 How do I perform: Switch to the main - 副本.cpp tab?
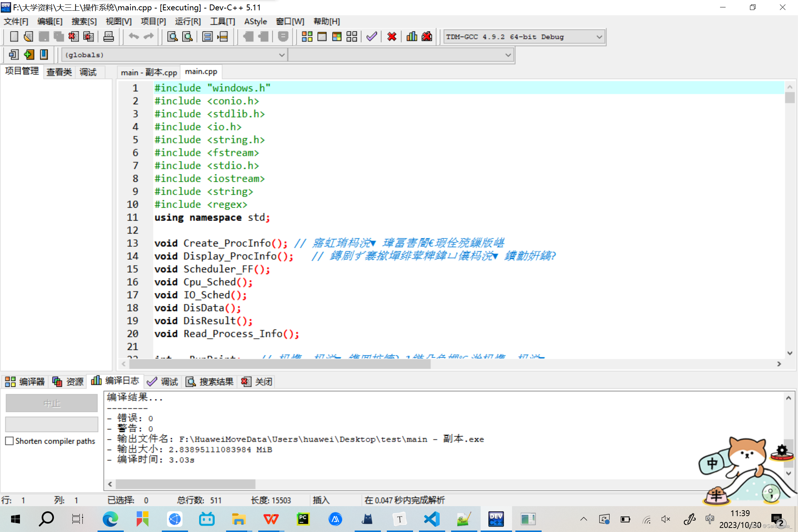(x=149, y=72)
